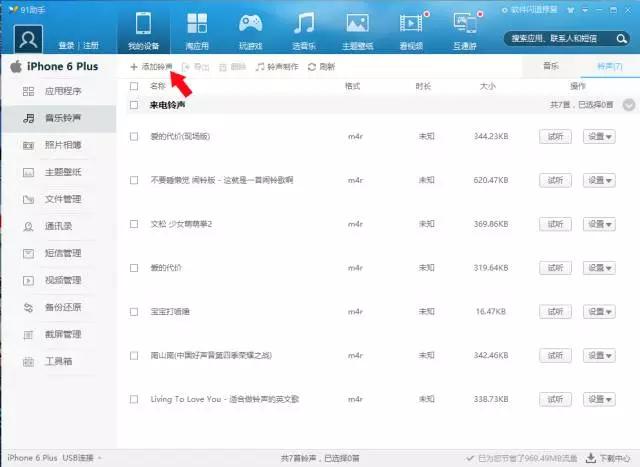The height and width of the screenshot is (467, 640).
Task: Click 试听 preview for 文松 少女萌萌拳2
Action: click(555, 224)
